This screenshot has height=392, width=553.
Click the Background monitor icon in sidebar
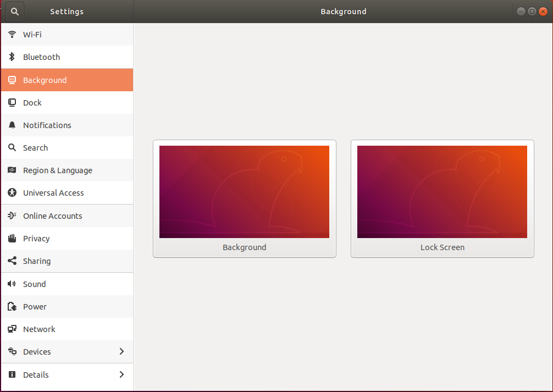click(12, 80)
